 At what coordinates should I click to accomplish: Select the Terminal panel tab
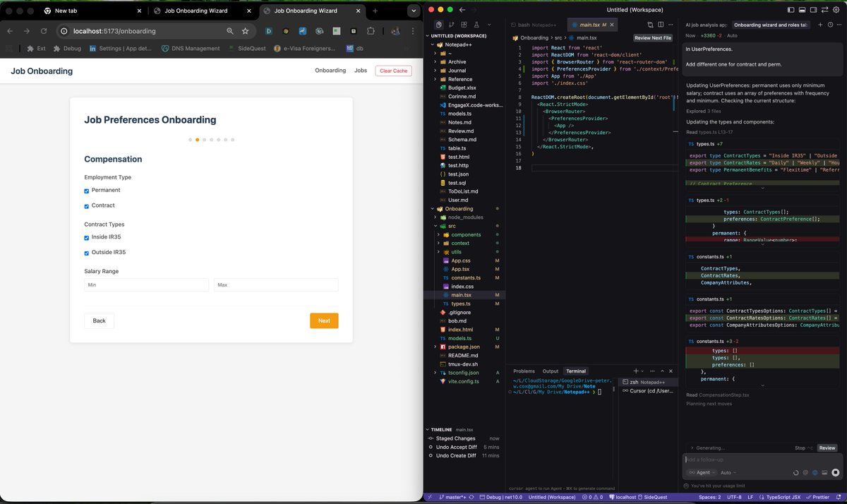pos(576,371)
